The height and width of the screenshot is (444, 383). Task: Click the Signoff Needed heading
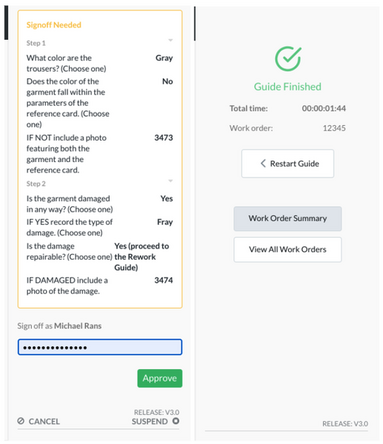point(54,25)
